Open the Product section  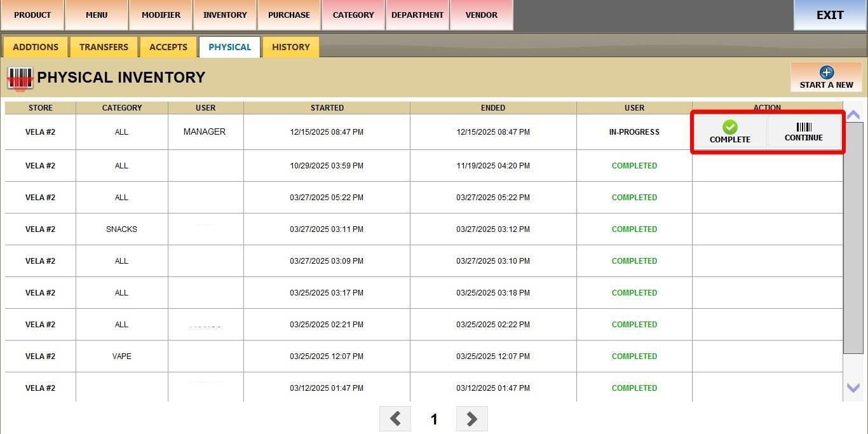click(x=32, y=15)
